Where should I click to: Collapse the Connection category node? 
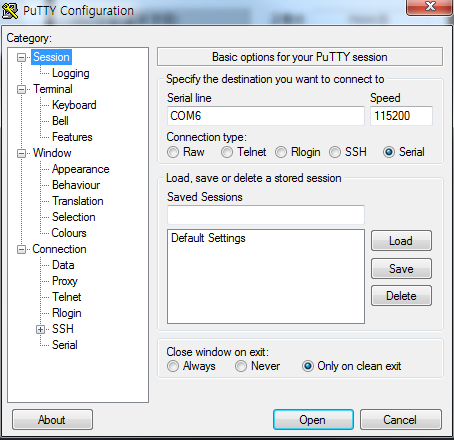pyautogui.click(x=21, y=249)
